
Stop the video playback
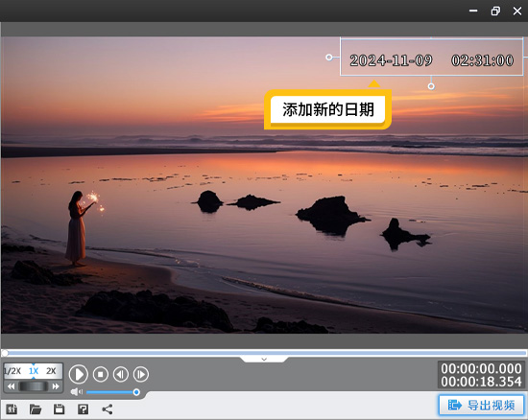101,374
